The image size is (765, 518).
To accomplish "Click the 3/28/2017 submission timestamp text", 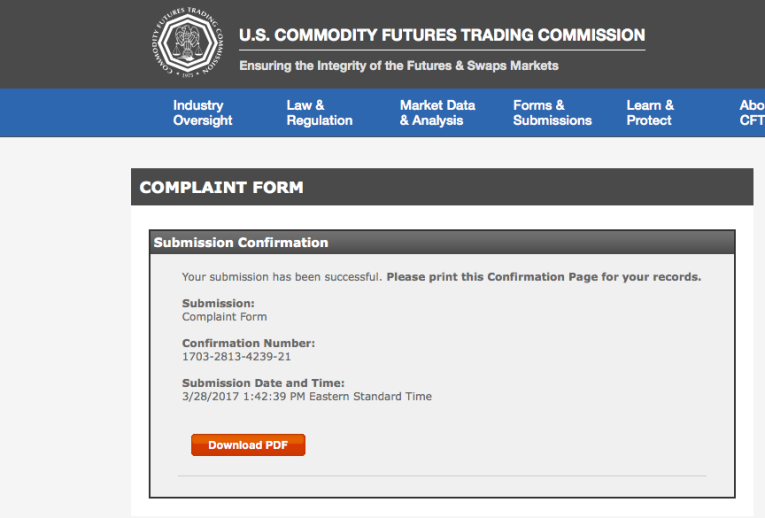I will (x=306, y=396).
